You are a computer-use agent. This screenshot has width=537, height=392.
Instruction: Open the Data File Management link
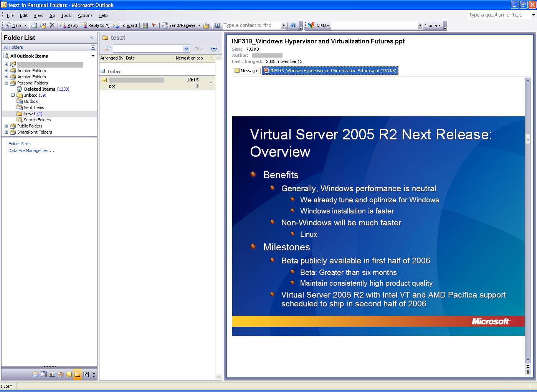point(31,151)
